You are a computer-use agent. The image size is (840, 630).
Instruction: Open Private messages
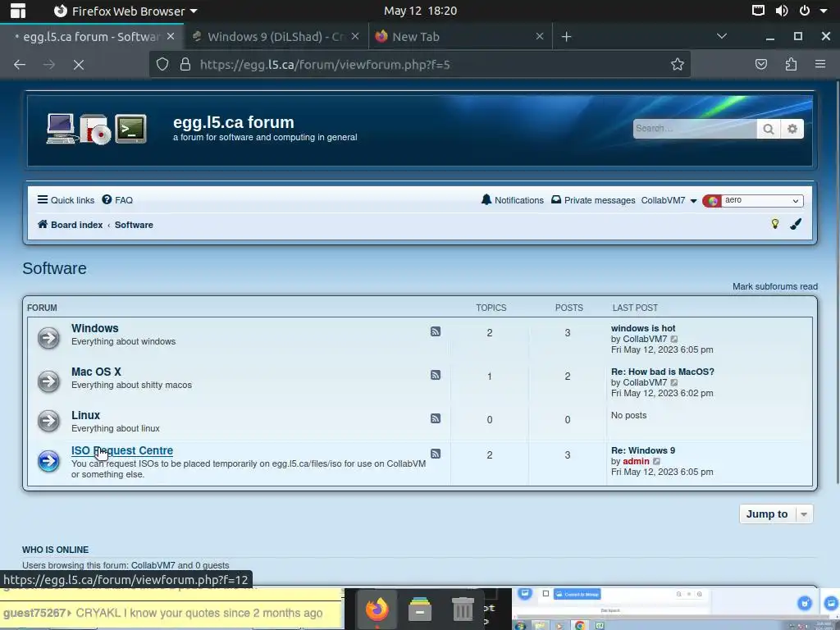coord(593,200)
